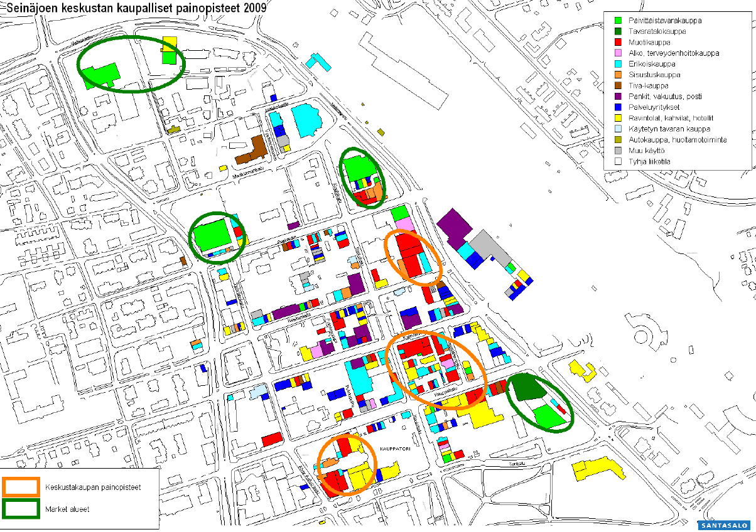
Task: Click the light blue Käytetyn tavaran kauppa swatch
Action: pos(618,129)
